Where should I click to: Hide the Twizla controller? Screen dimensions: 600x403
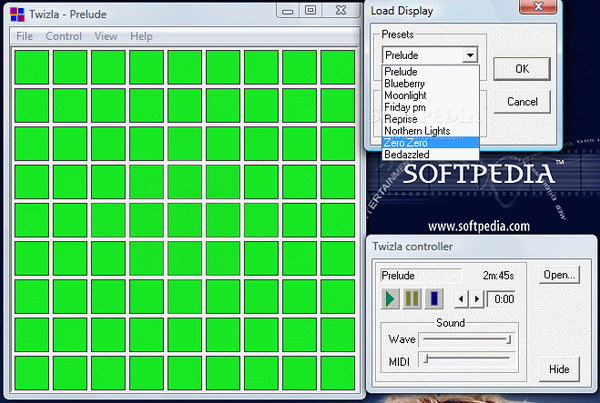click(x=559, y=369)
